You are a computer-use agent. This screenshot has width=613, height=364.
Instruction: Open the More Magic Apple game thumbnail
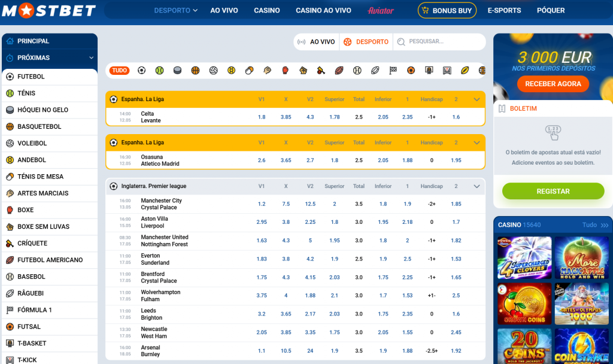click(582, 257)
